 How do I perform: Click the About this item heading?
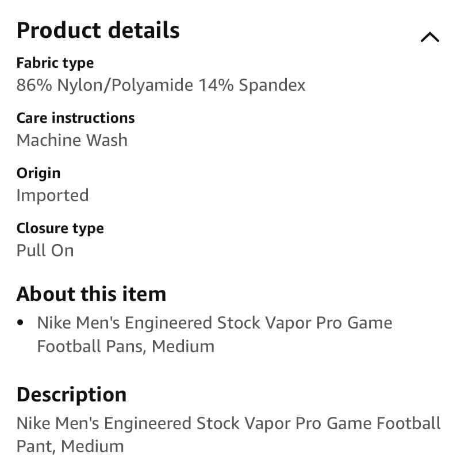(91, 294)
